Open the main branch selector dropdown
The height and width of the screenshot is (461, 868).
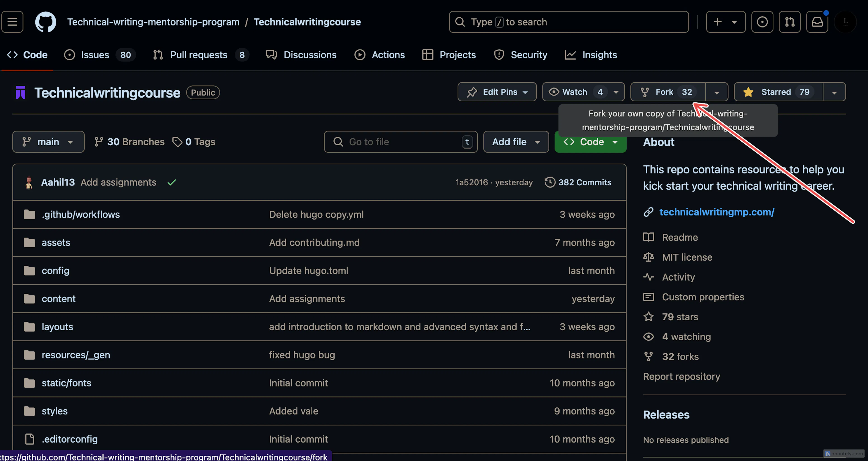[x=49, y=142]
